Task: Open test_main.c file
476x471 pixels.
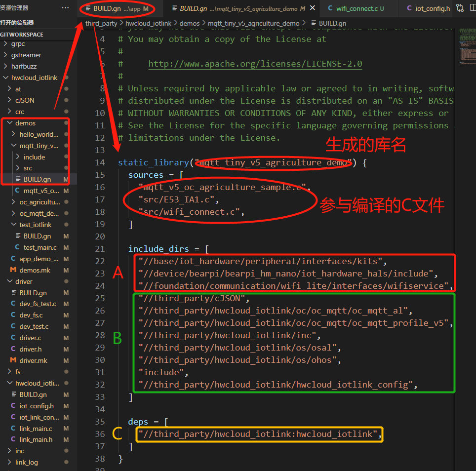Action: pos(38,247)
